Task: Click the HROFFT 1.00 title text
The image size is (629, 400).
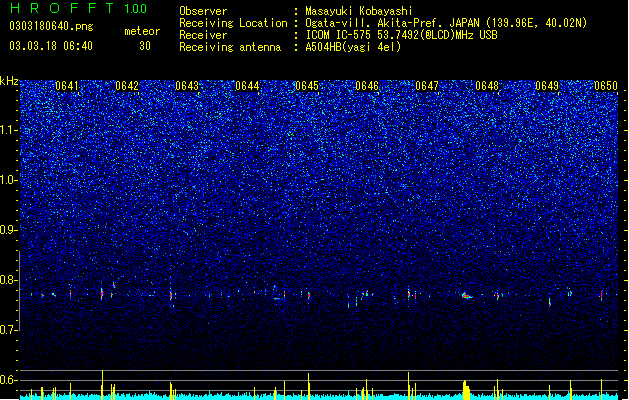Action: [x=78, y=8]
